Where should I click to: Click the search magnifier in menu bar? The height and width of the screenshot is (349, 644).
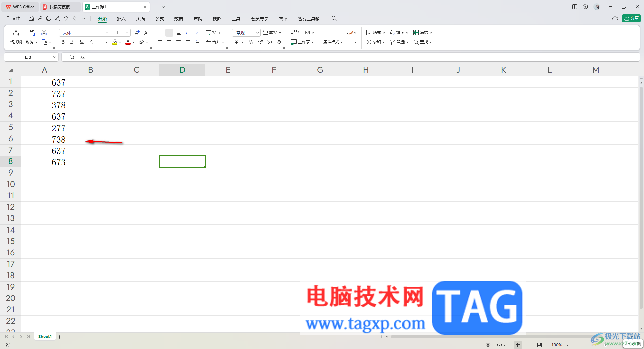[x=334, y=19]
